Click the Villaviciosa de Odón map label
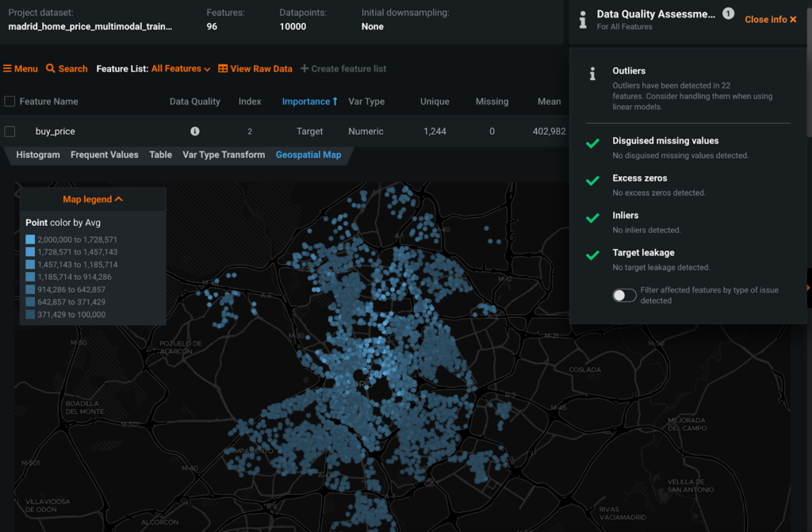This screenshot has height=532, width=812. click(x=48, y=505)
